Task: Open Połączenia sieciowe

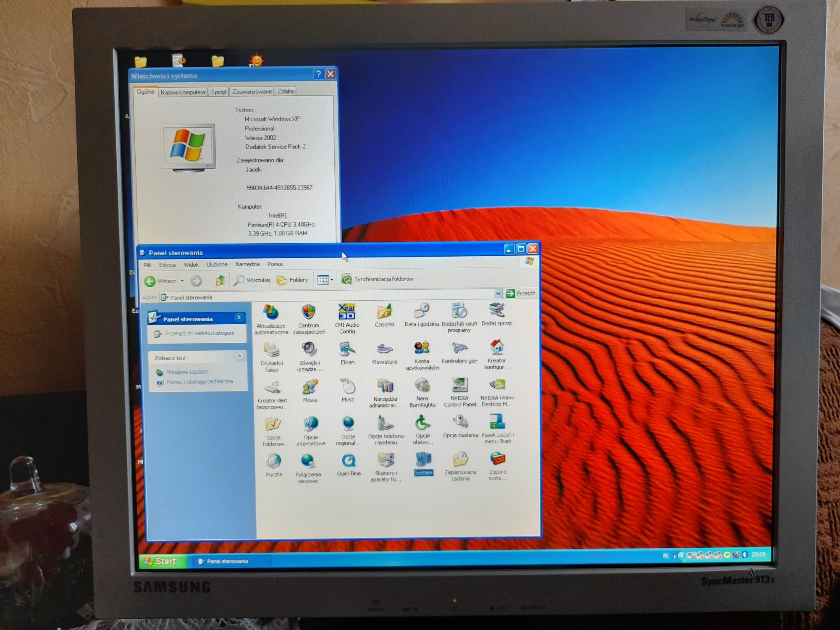Action: pos(308,468)
